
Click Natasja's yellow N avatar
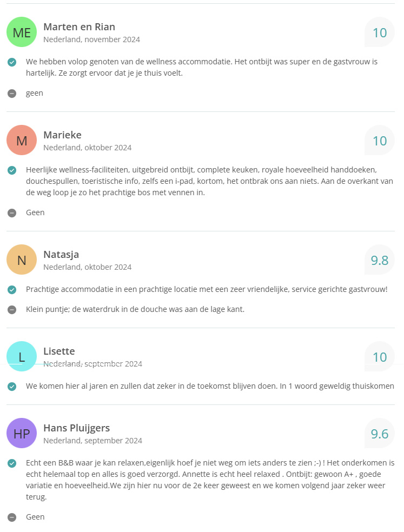[x=22, y=260]
